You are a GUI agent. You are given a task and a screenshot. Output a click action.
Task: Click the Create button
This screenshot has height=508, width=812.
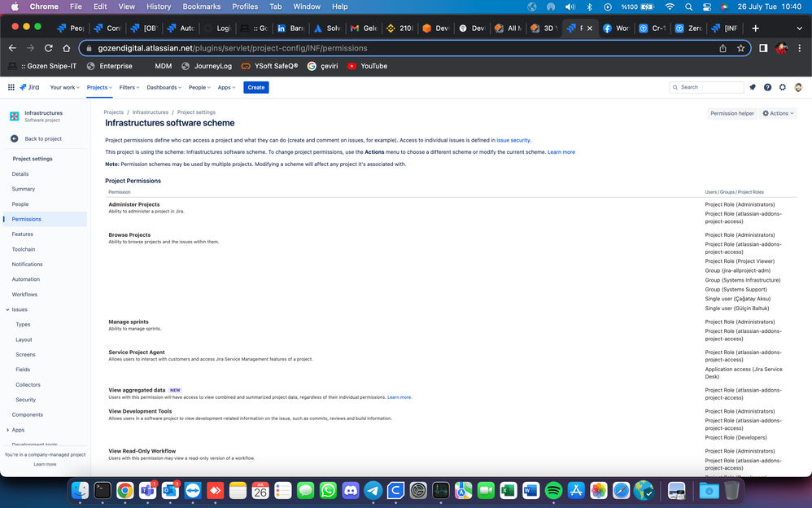[x=255, y=87]
